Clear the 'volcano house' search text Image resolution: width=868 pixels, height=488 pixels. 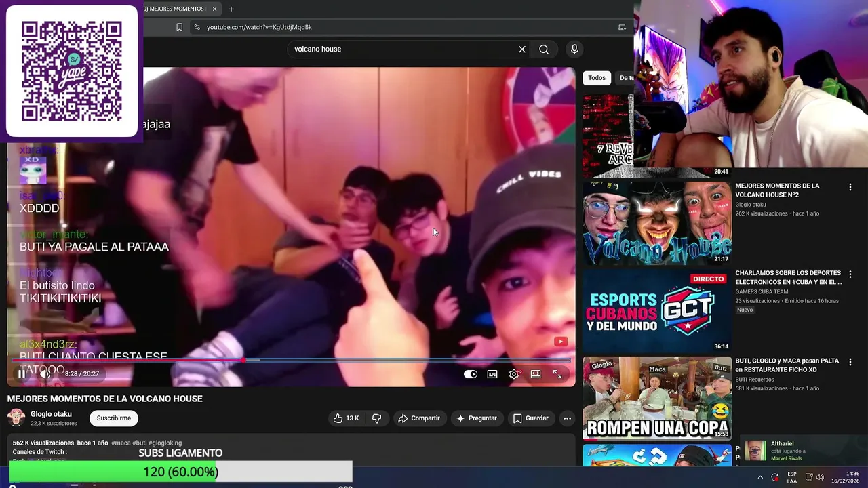pos(522,49)
